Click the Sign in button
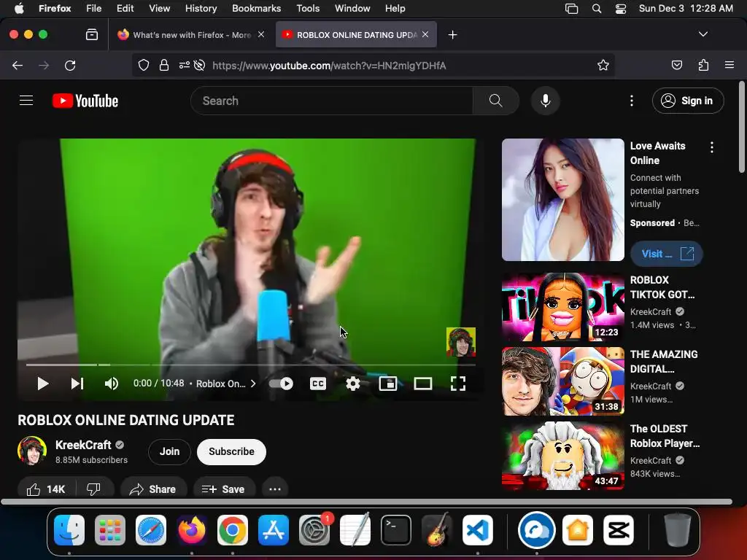 pos(688,101)
